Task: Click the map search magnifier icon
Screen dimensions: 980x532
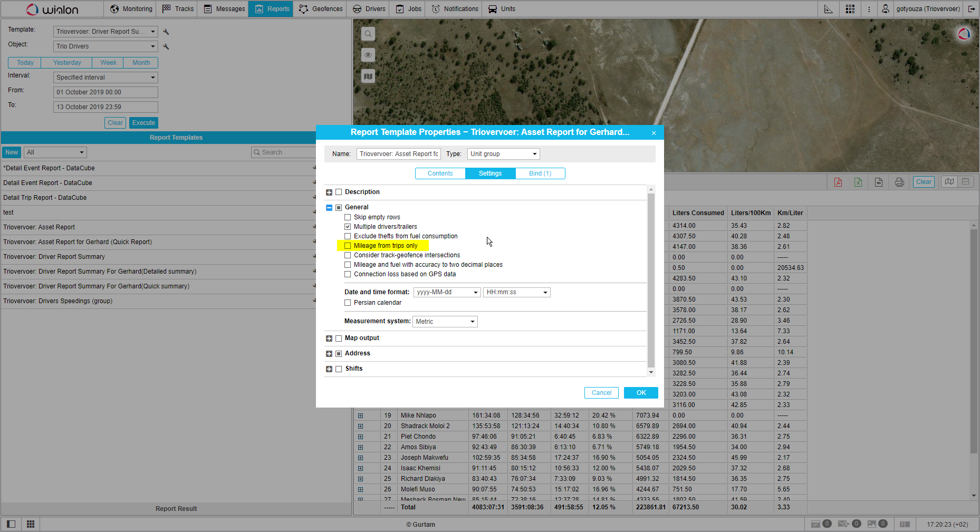Action: [x=368, y=34]
